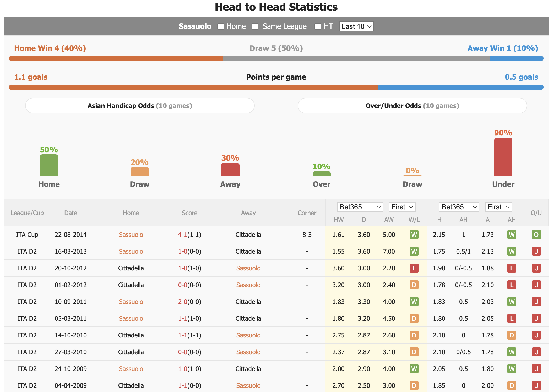Click the AH draw badge in 14-10-2010 row
Image resolution: width=554 pixels, height=392 pixels.
tap(512, 335)
